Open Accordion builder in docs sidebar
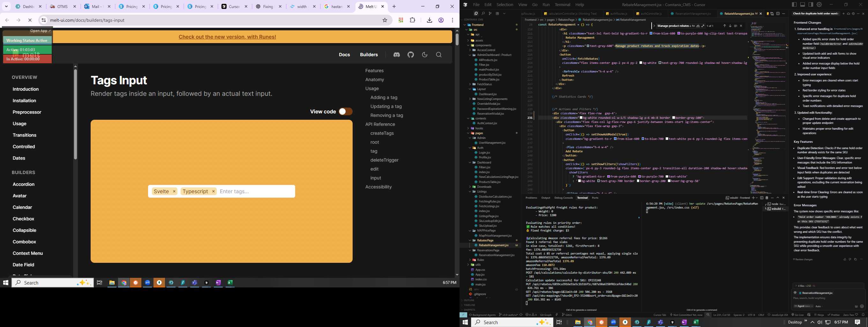Image resolution: width=868 pixels, height=327 pixels. click(x=24, y=184)
